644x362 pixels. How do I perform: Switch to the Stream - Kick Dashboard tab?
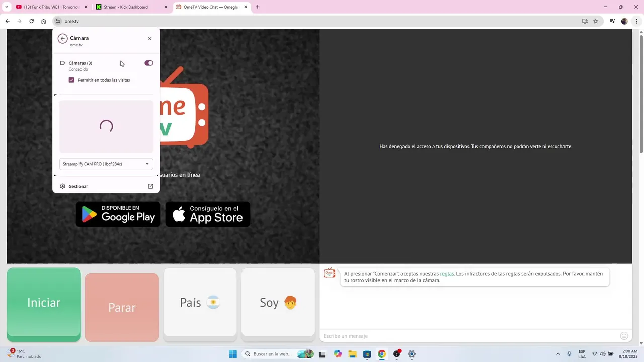pos(132,7)
